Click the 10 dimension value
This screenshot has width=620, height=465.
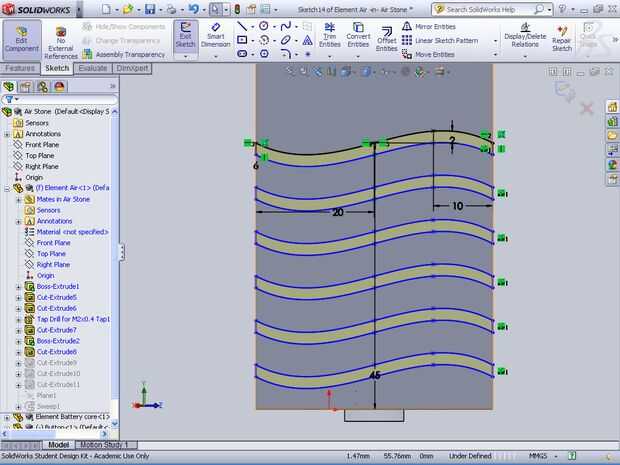click(457, 206)
